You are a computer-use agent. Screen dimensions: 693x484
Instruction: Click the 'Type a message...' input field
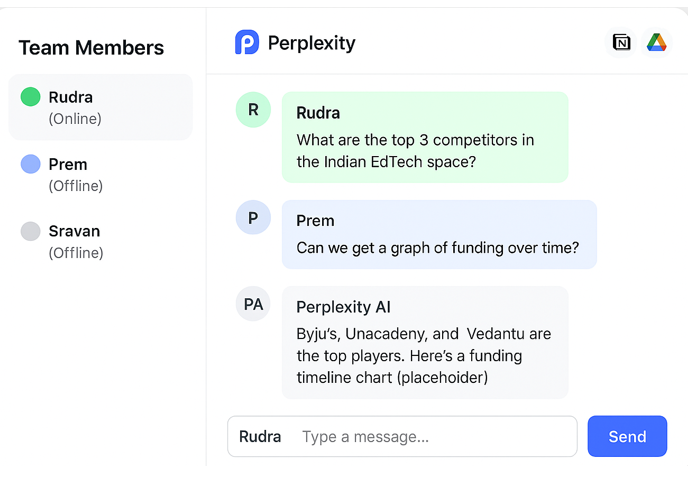click(435, 437)
